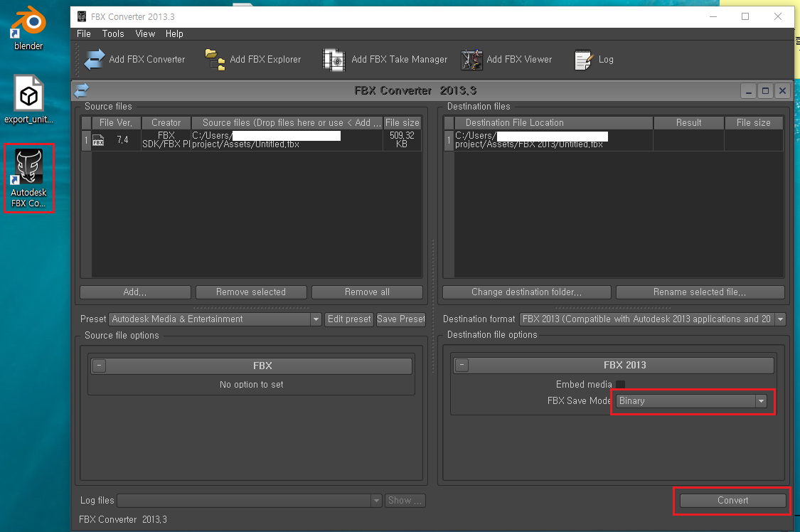
Task: Click the converter arrows icon in panel title
Action: coord(82,91)
